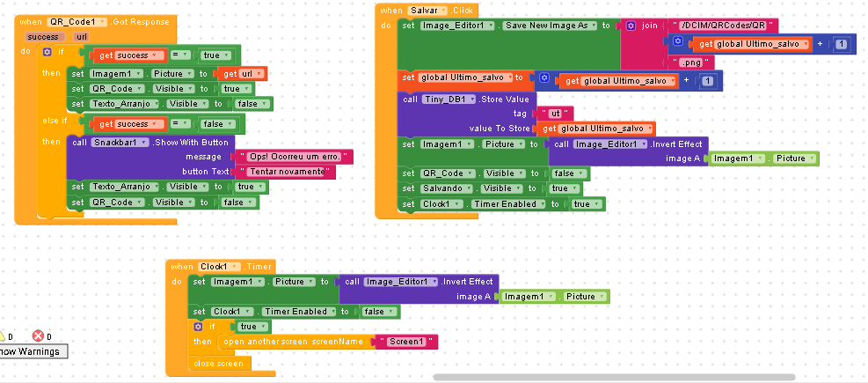
Task: Open the Salvar component dropdown
Action: (428, 11)
